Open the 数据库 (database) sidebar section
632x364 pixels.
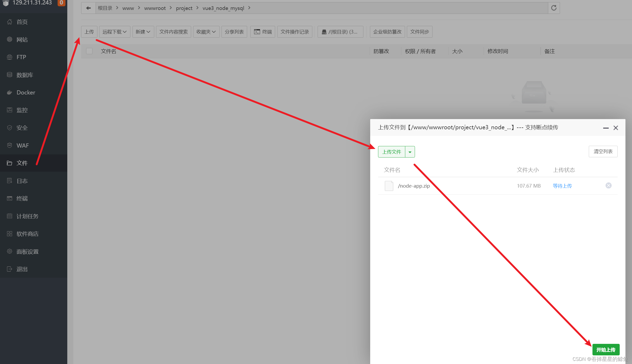24,75
